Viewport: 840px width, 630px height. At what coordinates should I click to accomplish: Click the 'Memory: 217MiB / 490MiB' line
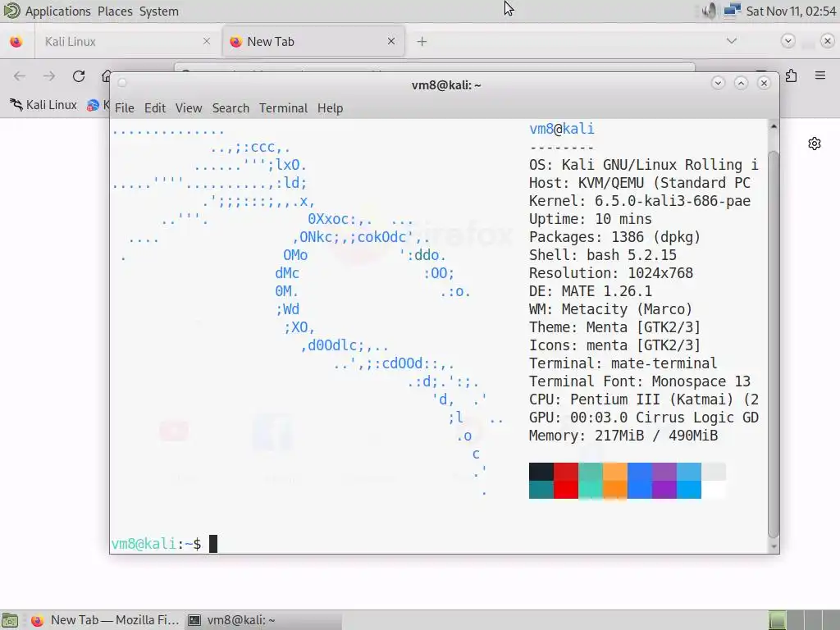pyautogui.click(x=623, y=436)
